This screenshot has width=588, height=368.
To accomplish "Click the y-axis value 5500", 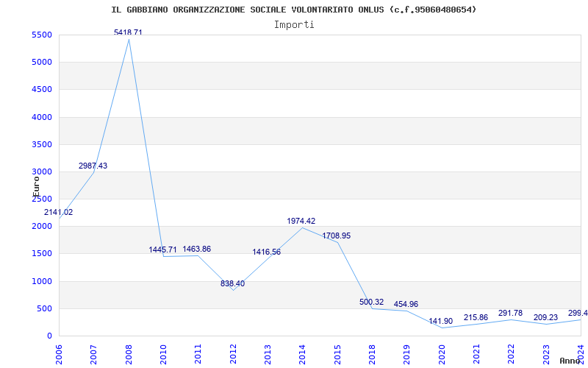I will pyautogui.click(x=42, y=35).
